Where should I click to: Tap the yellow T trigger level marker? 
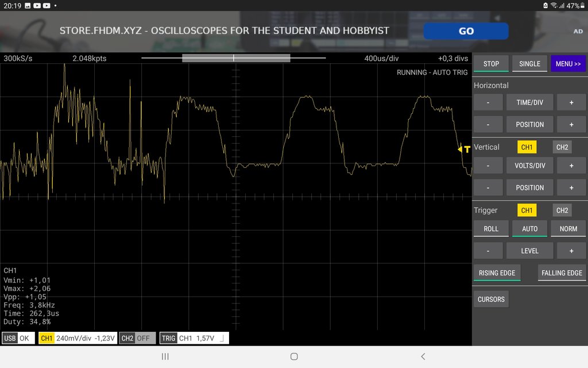tap(464, 149)
